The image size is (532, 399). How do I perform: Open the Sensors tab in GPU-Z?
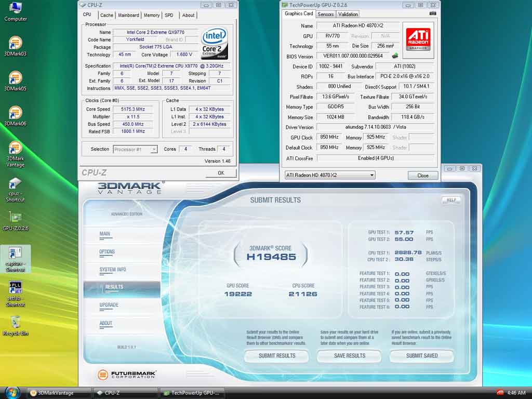point(326,14)
